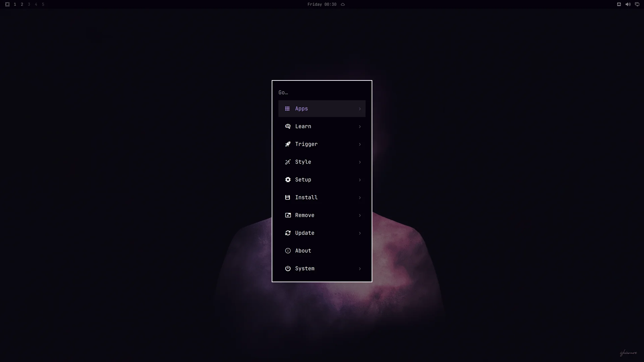This screenshot has width=644, height=362.
Task: Click the Trigger rocket icon
Action: pyautogui.click(x=288, y=144)
